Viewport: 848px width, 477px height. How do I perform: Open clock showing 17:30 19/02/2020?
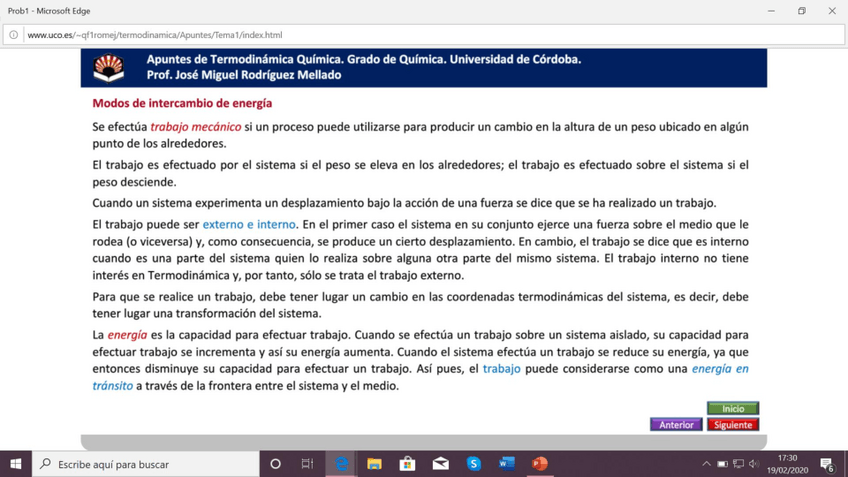coord(787,464)
